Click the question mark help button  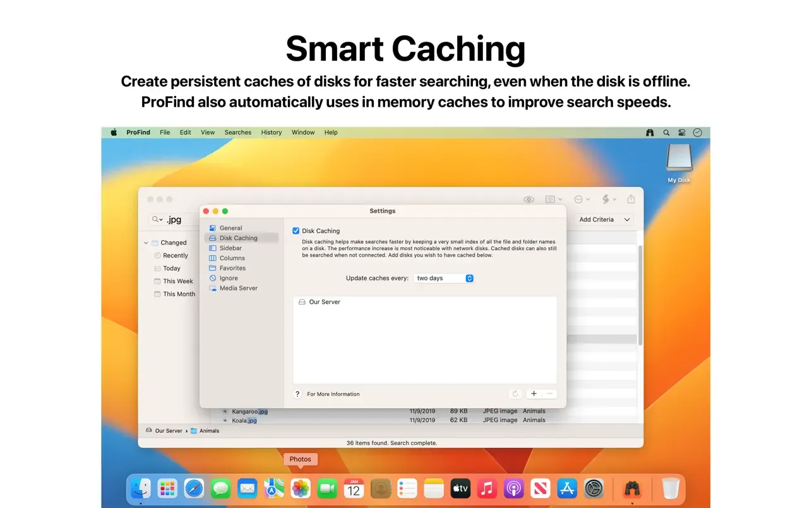coord(297,394)
